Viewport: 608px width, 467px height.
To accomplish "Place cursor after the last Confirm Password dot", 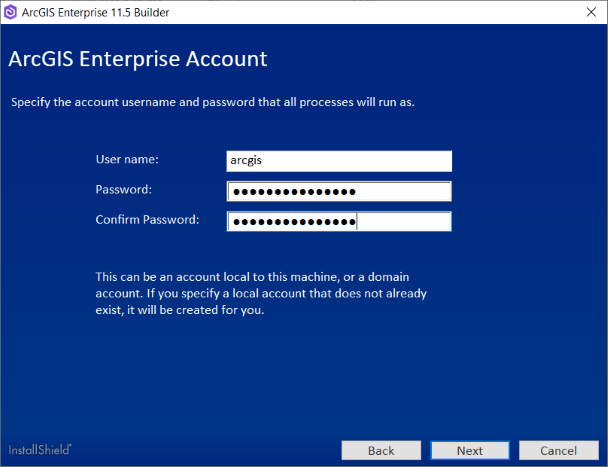I will tap(357, 222).
